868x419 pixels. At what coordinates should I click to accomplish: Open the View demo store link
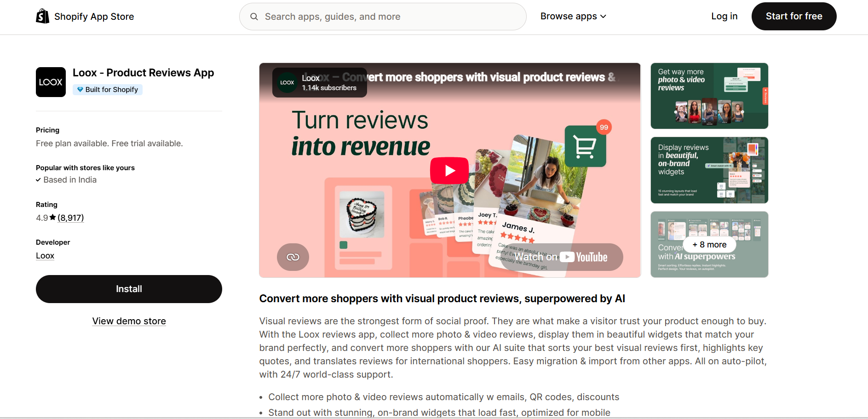[x=129, y=321]
